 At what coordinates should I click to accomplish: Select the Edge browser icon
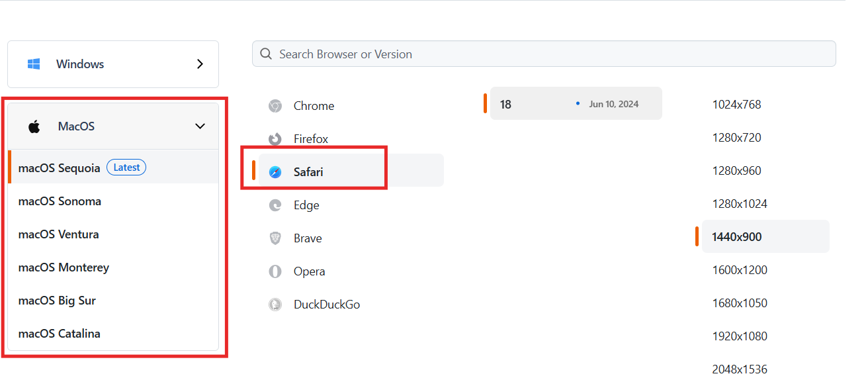pos(275,205)
